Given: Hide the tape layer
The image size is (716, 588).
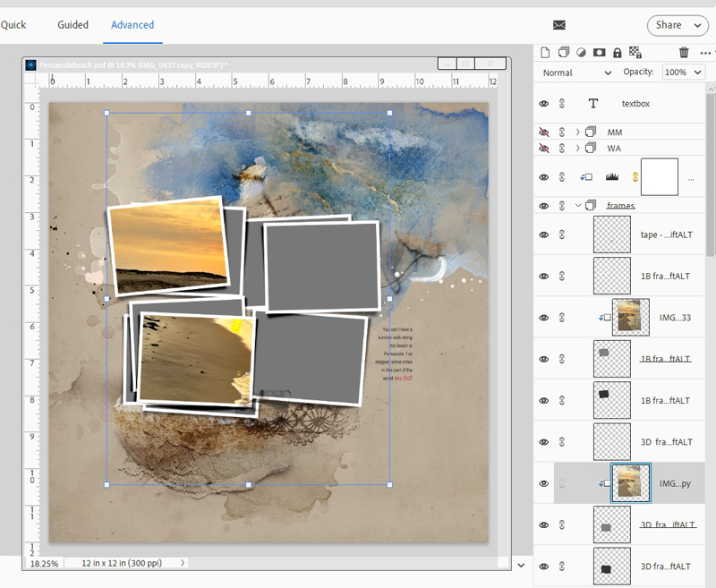Looking at the screenshot, I should click(x=544, y=234).
